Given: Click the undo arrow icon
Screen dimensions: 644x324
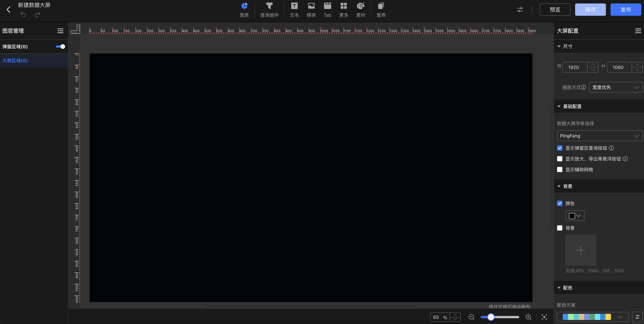Looking at the screenshot, I should (23, 15).
